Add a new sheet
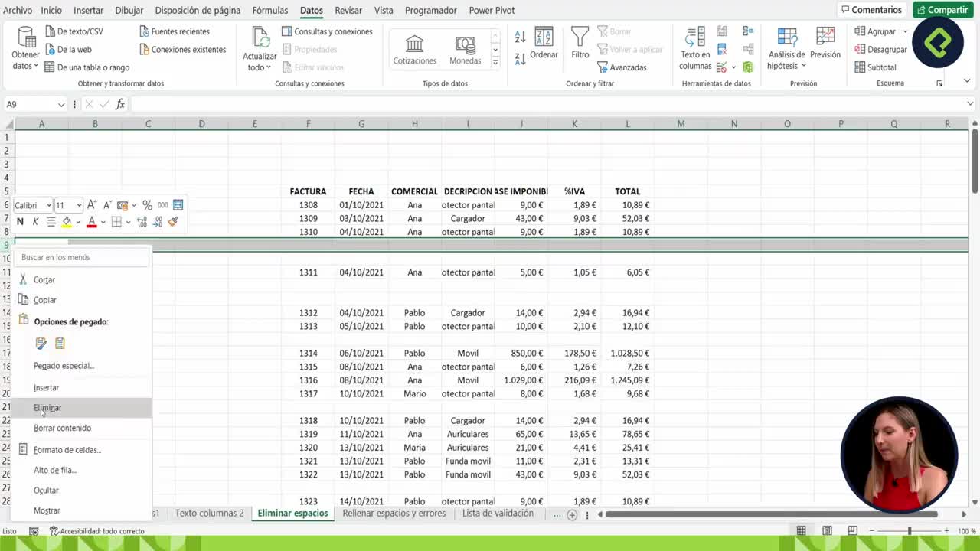The height and width of the screenshot is (551, 980). pos(572,515)
